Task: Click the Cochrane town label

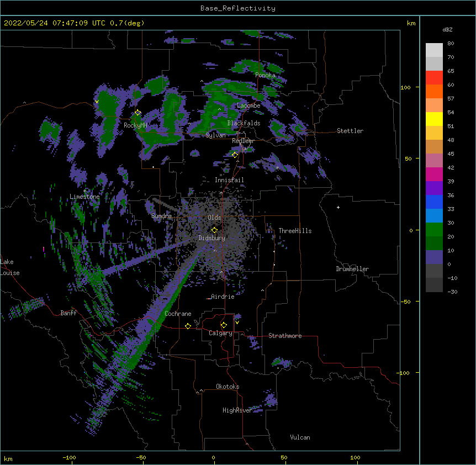Action: [178, 314]
